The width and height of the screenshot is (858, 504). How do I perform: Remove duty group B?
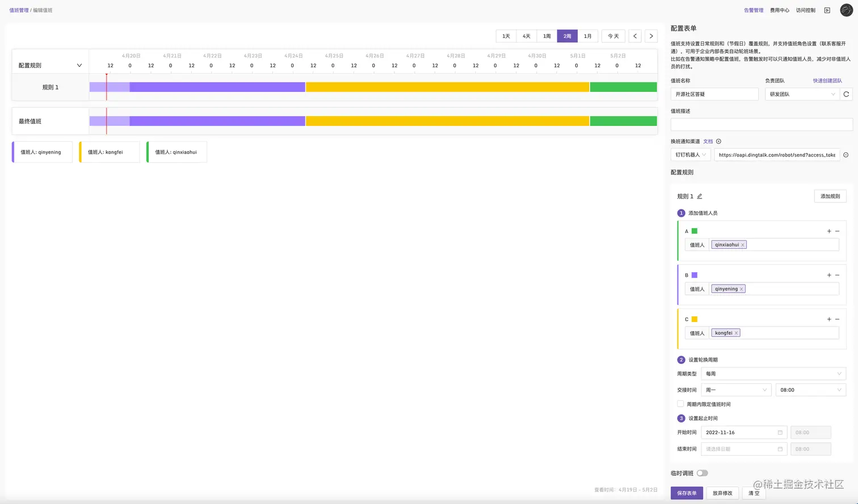(x=838, y=275)
